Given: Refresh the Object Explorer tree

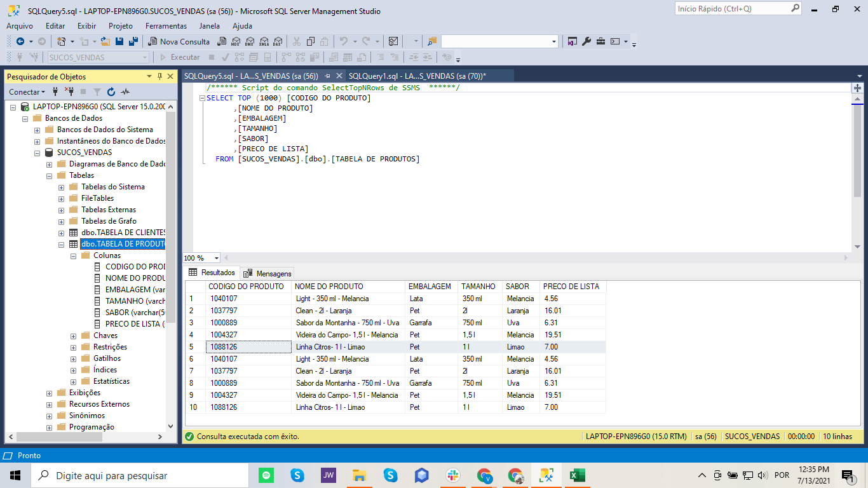Looking at the screenshot, I should (x=111, y=91).
